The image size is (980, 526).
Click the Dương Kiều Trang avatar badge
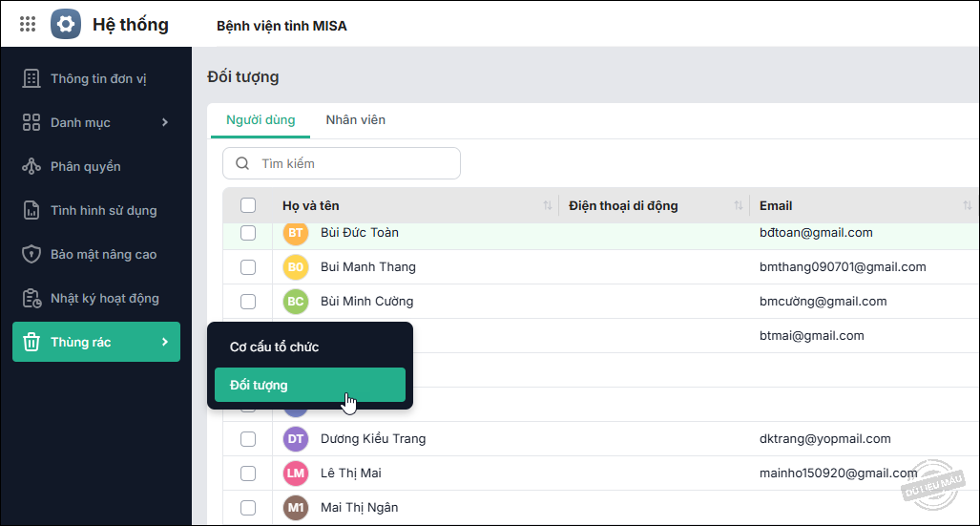pos(296,439)
